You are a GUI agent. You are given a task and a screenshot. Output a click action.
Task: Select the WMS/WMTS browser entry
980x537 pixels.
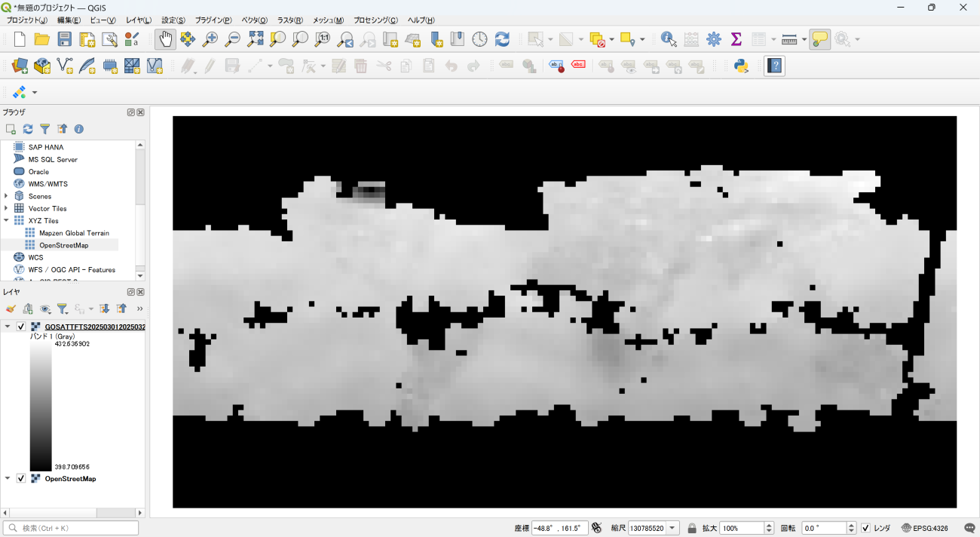[x=47, y=184]
